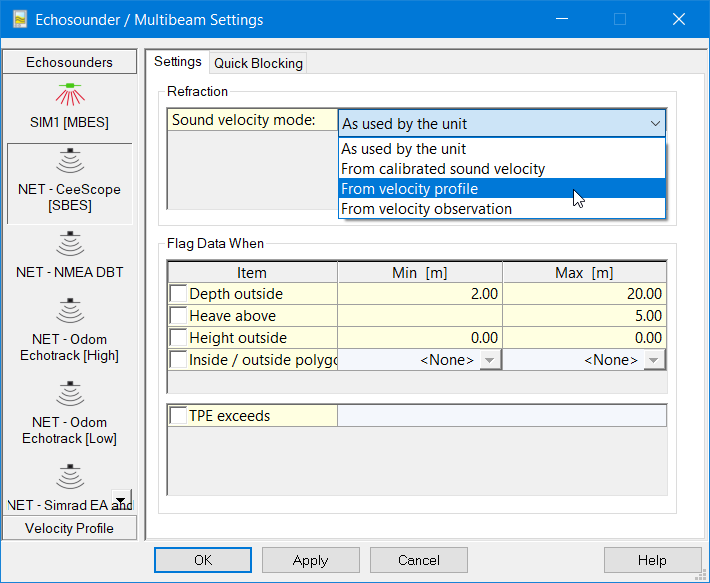The image size is (710, 583).
Task: Tick the Height outside checkbox
Action: (x=178, y=338)
